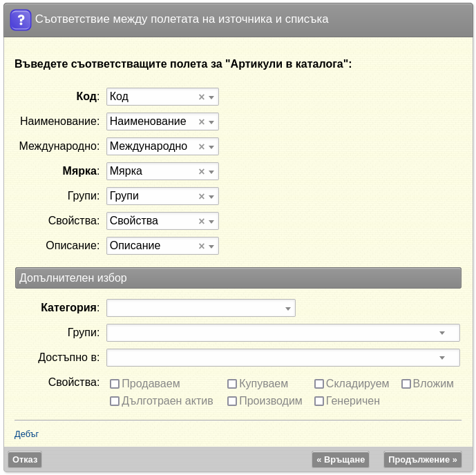Open the Дебъг link
The height and width of the screenshot is (475, 476).
[26, 434]
